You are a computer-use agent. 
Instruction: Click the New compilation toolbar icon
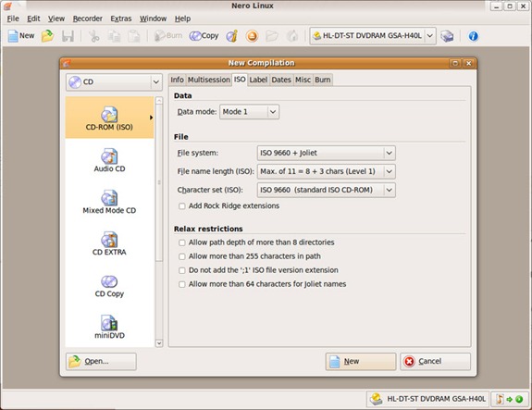pos(21,36)
